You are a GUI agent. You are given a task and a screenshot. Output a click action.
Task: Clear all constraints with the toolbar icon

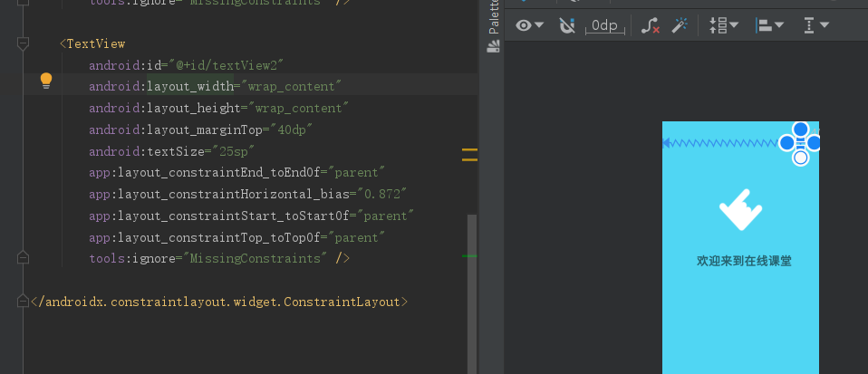point(650,25)
